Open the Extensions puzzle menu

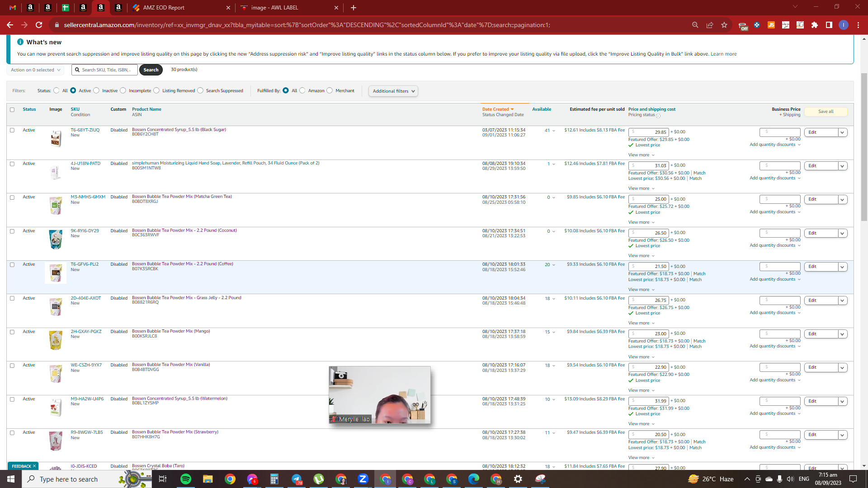tap(815, 25)
